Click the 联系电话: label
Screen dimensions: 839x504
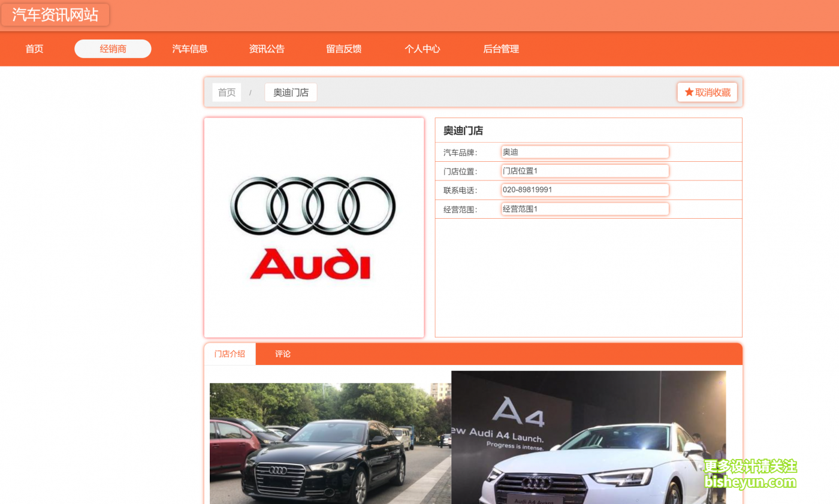tap(460, 191)
